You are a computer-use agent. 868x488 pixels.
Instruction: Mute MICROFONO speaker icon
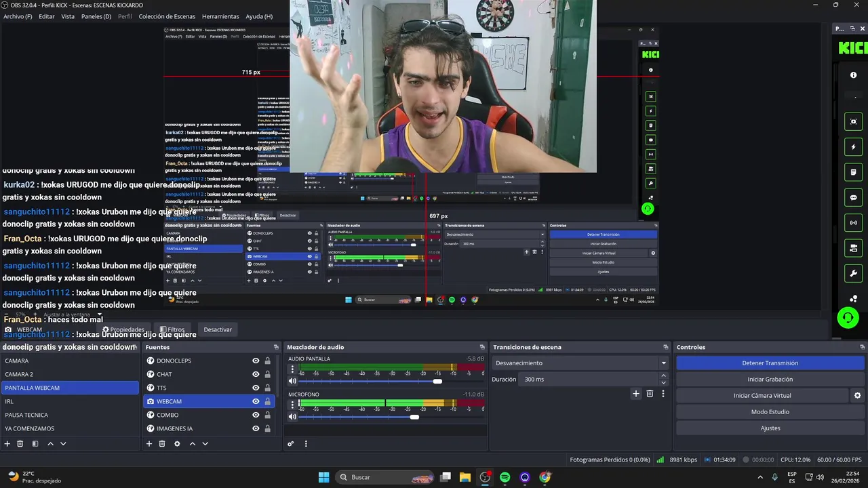coord(292,417)
